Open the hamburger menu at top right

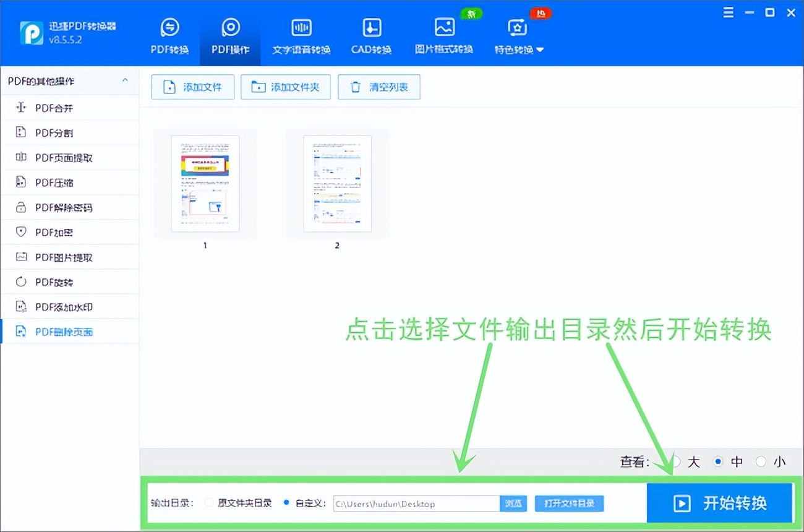[728, 12]
